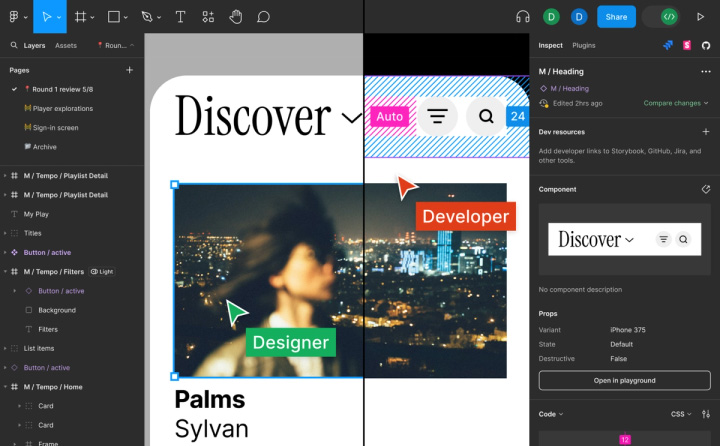Open more options for M / Heading

706,72
